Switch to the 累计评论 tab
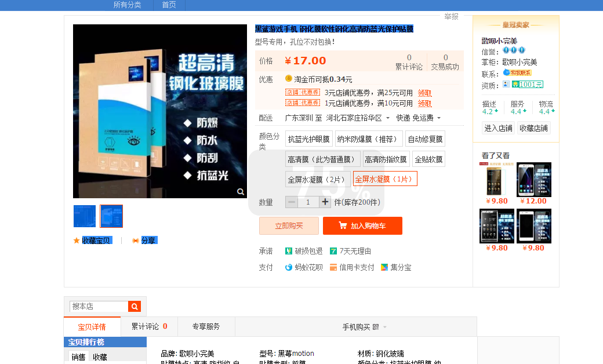 [149, 326]
